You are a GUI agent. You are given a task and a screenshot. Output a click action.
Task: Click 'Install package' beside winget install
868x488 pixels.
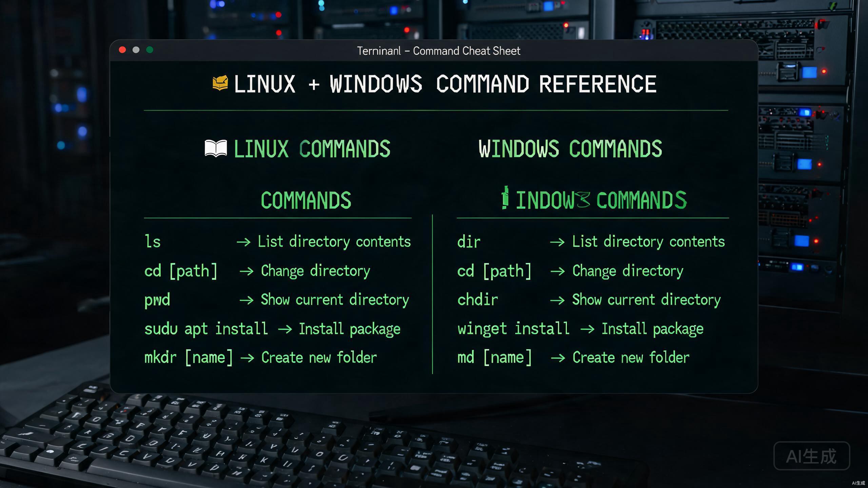pos(653,329)
